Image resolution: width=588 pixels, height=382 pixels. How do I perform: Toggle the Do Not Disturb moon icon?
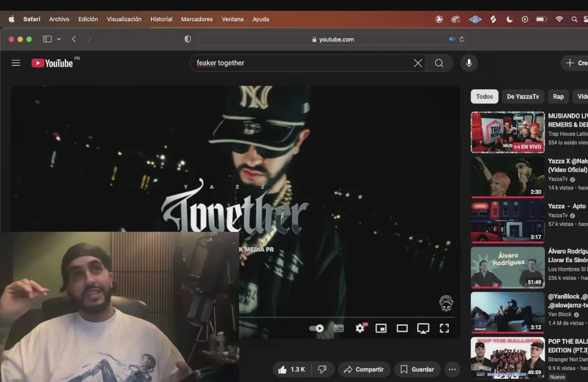(x=509, y=19)
